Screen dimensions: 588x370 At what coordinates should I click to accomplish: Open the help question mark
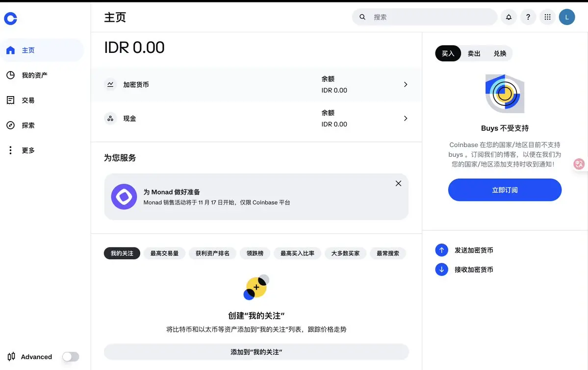(528, 17)
